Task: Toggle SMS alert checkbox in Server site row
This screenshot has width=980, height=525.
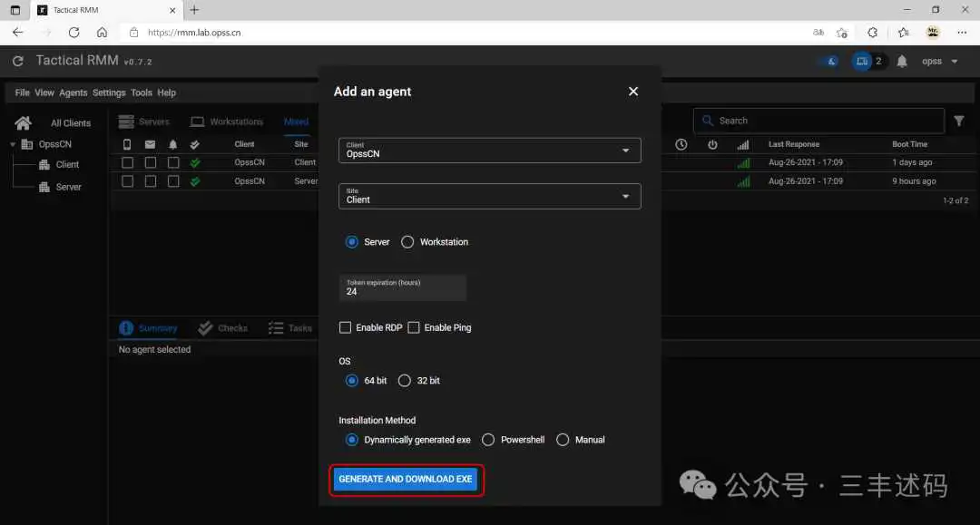Action: [128, 181]
